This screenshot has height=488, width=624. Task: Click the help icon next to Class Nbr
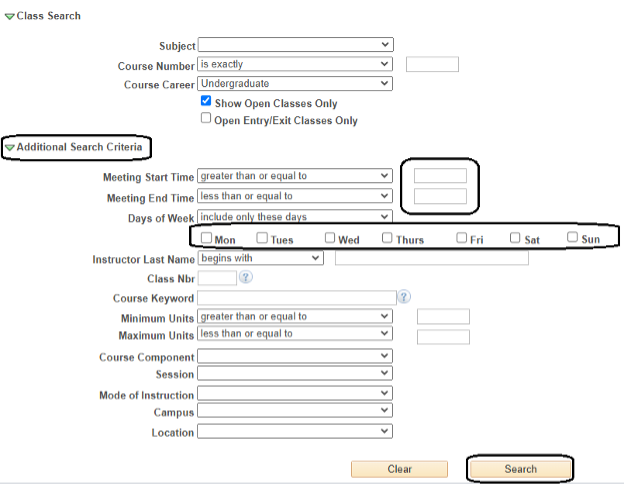click(x=245, y=277)
